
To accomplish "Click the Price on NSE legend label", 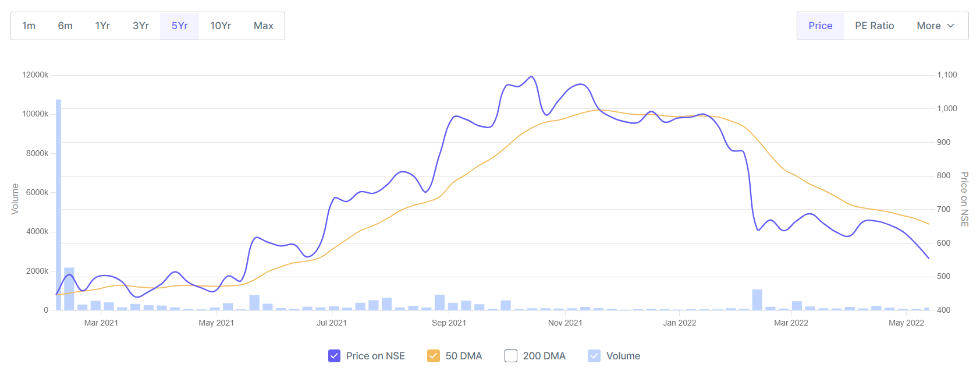I will (x=375, y=356).
